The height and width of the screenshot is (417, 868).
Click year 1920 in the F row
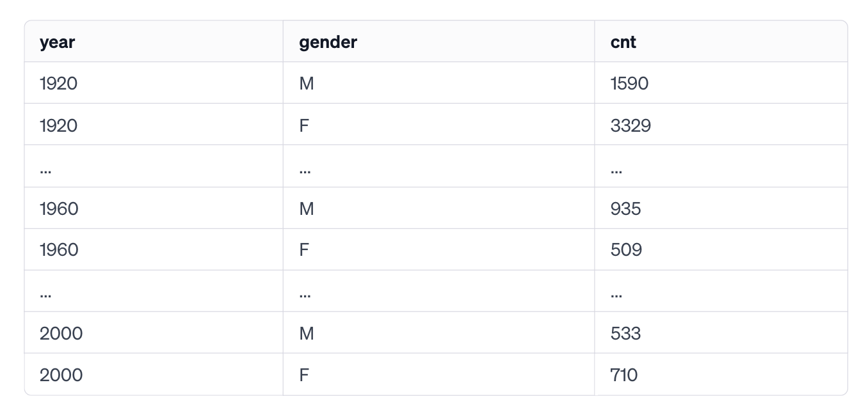click(x=58, y=125)
